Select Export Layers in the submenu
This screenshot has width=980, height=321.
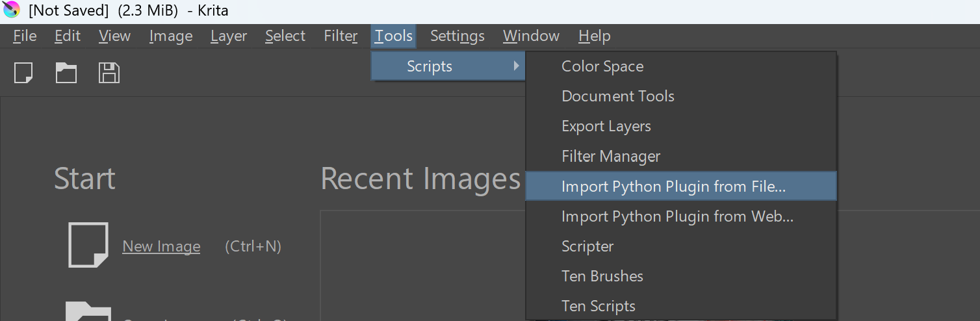click(x=606, y=126)
